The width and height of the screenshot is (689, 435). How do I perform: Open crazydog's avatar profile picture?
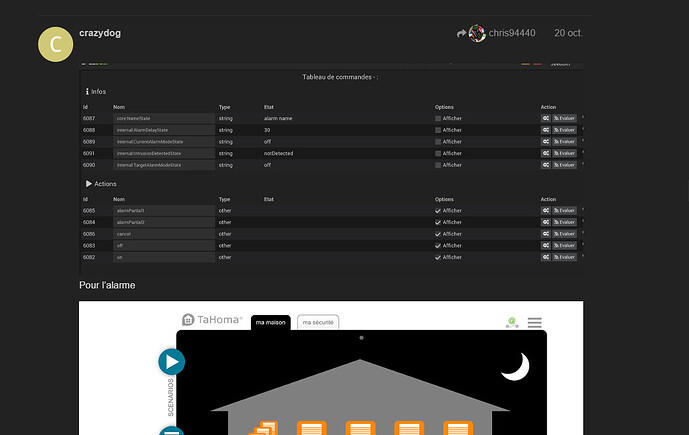55,44
